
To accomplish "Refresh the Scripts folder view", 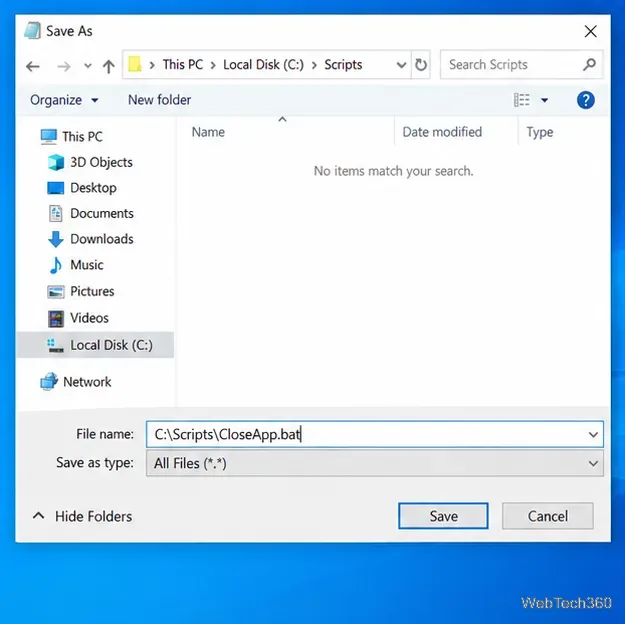I will point(421,65).
